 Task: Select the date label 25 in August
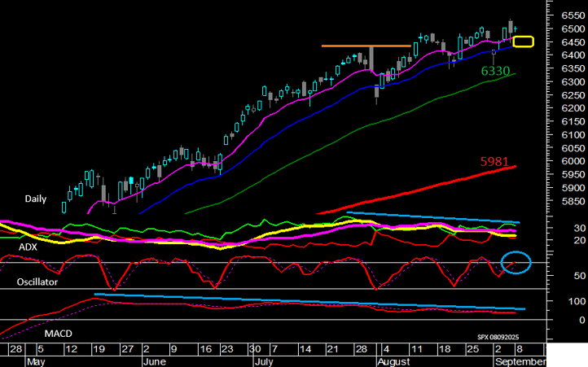click(473, 349)
